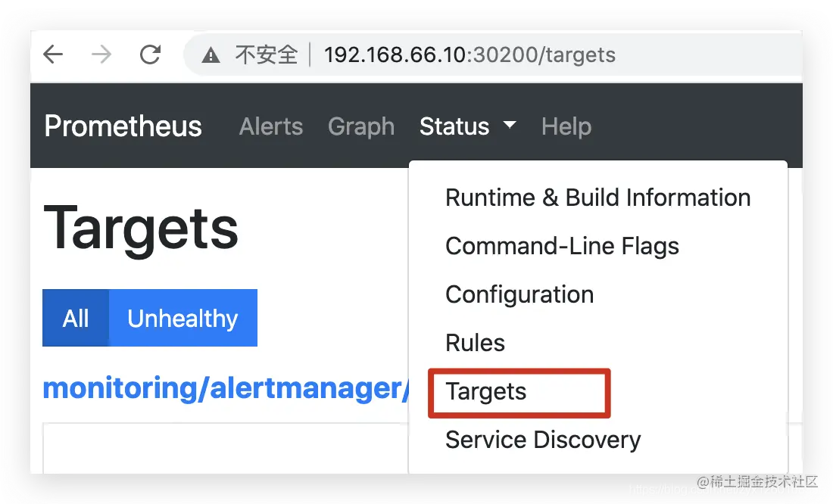833x504 pixels.
Task: Toggle the Status dropdown menu
Action: point(467,126)
